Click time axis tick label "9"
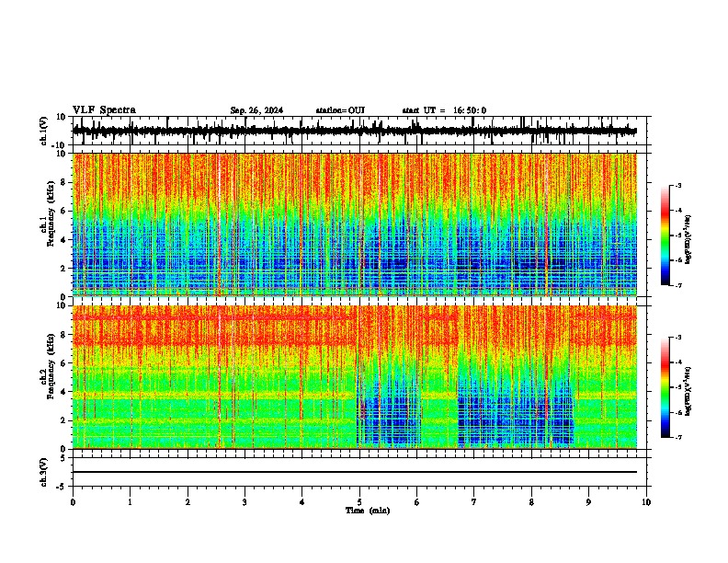The width and height of the screenshot is (728, 563). 588,502
